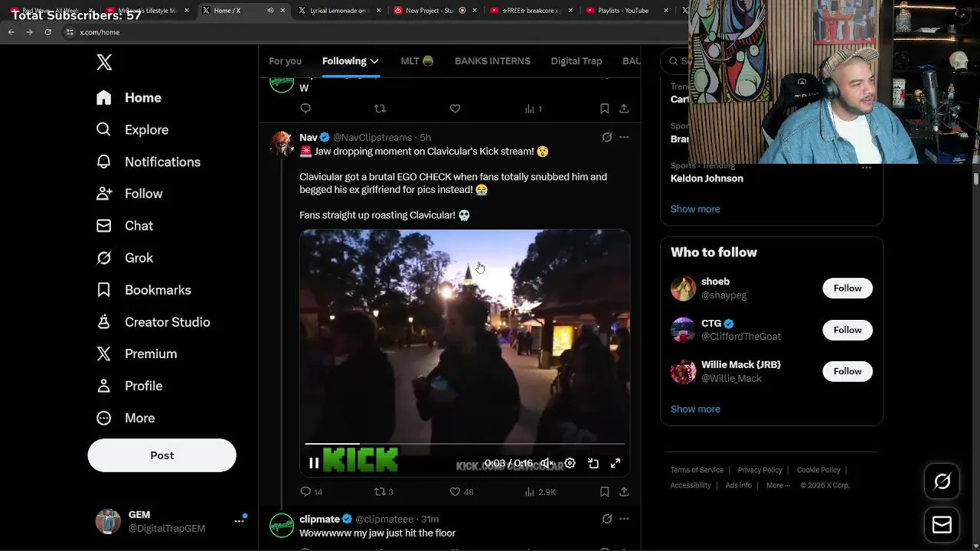Open Grok icon on Nav's post
This screenshot has width=980, height=551.
coord(607,138)
